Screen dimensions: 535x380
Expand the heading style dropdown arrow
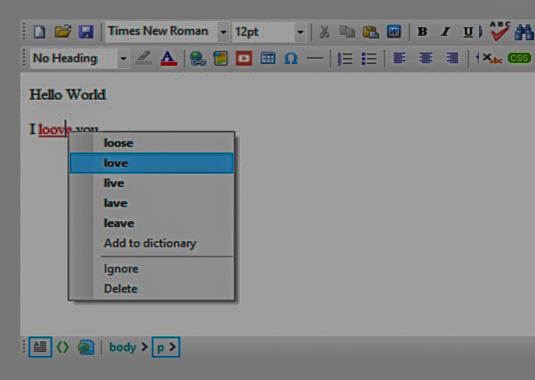[x=124, y=59]
